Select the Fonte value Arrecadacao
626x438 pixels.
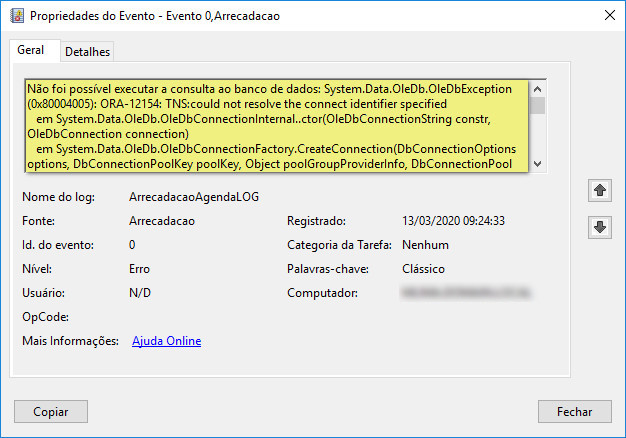pos(162,221)
